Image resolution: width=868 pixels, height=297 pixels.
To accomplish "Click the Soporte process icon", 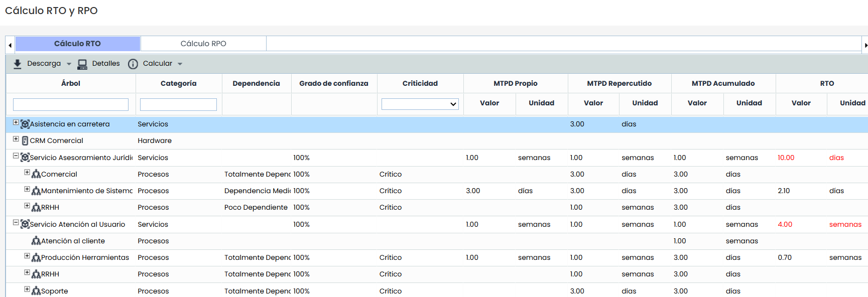I will click(36, 291).
